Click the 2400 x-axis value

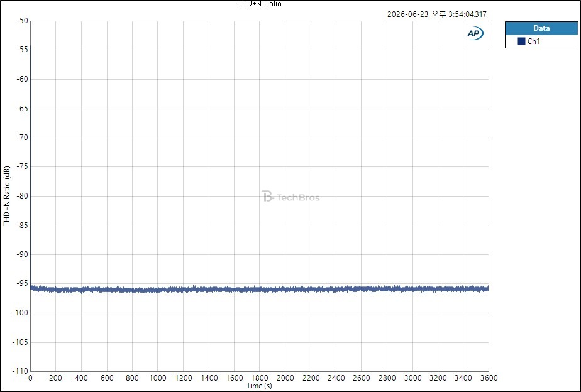click(336, 378)
